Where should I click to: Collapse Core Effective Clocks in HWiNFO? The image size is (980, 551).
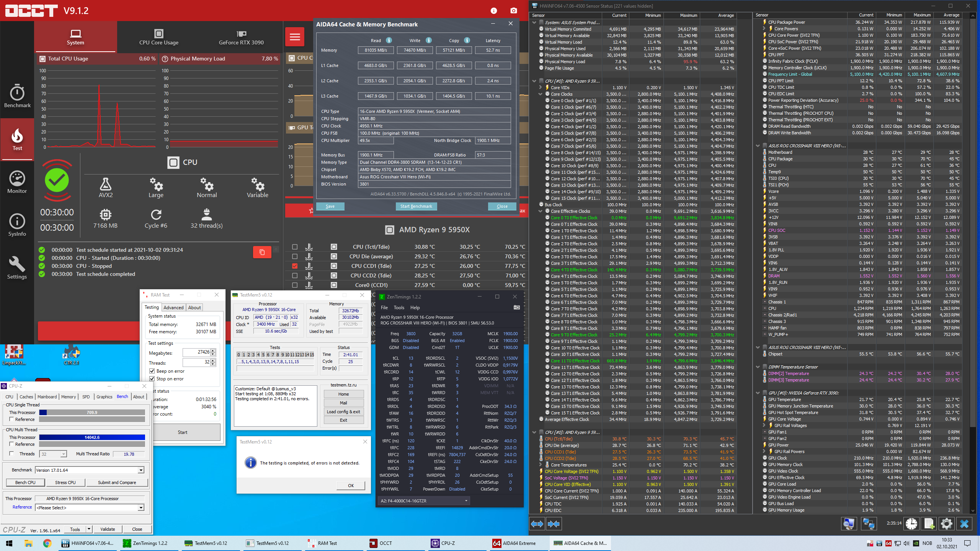coord(541,211)
